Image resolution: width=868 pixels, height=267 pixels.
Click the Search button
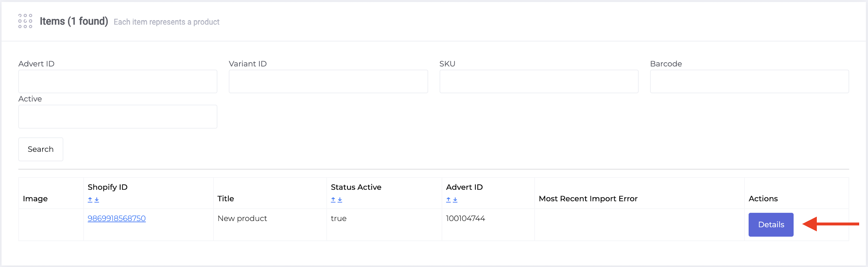(41, 149)
